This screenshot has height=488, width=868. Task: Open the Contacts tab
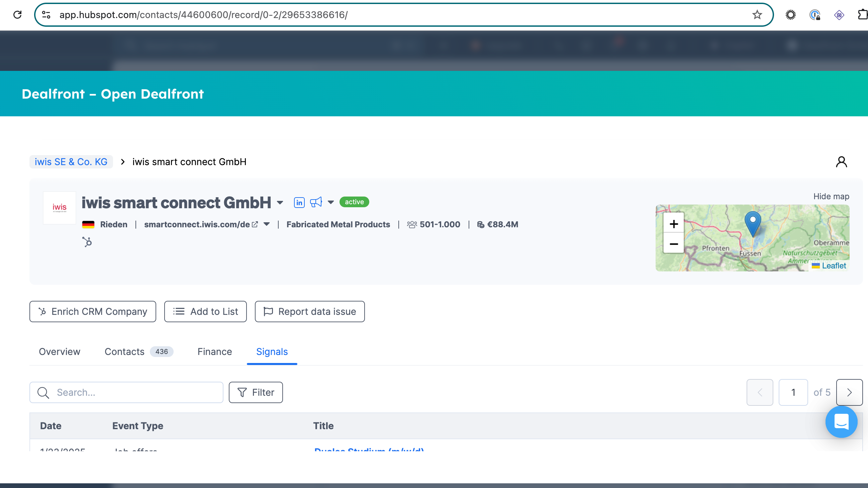tap(124, 352)
